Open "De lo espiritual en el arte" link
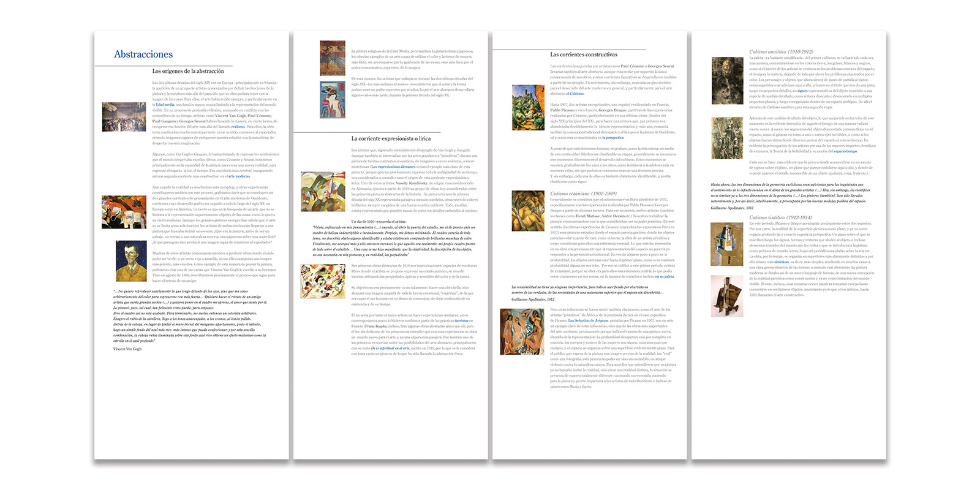The height and width of the screenshot is (490, 980). coord(390,348)
